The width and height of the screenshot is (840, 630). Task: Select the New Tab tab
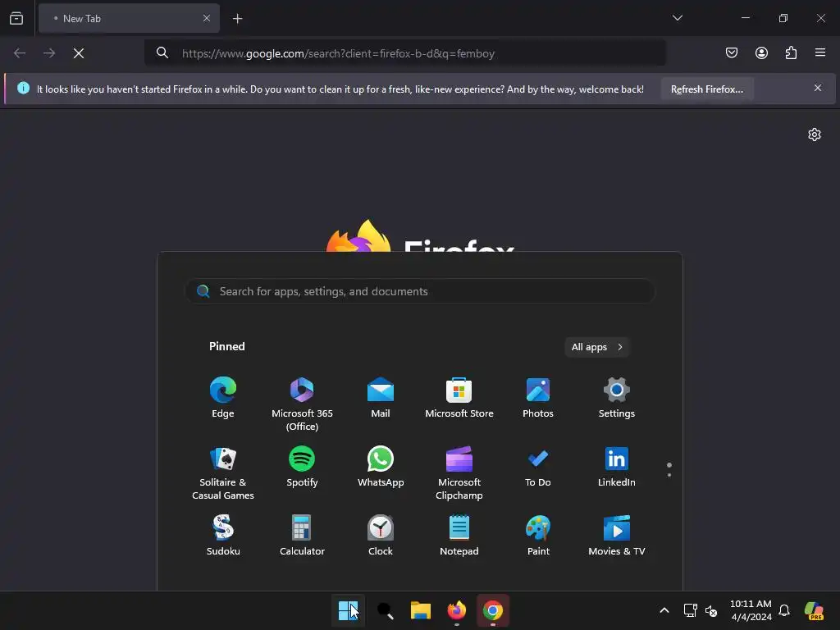coord(129,18)
